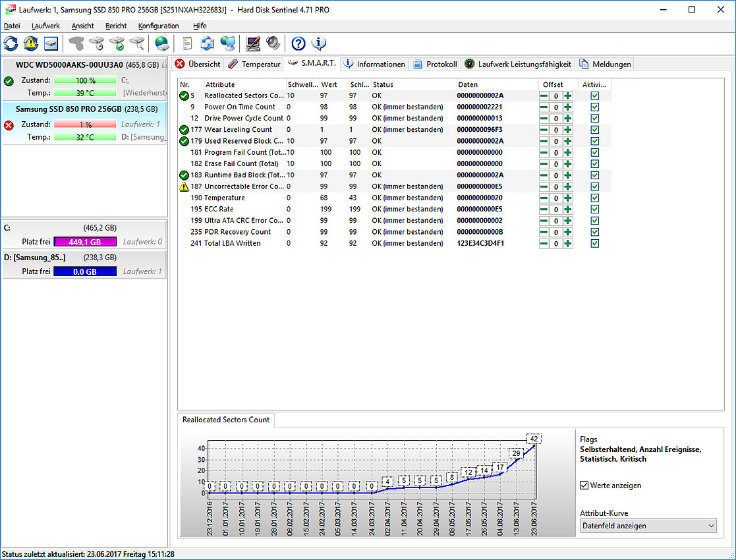Viewport: 736px width, 560px height.
Task: Click the C: drive free space bar
Action: (x=85, y=242)
